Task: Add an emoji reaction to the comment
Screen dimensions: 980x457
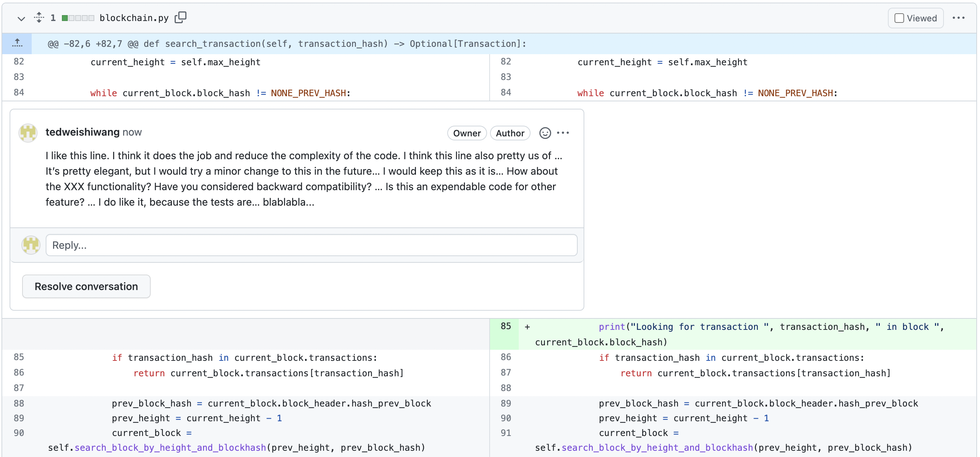Action: click(545, 133)
